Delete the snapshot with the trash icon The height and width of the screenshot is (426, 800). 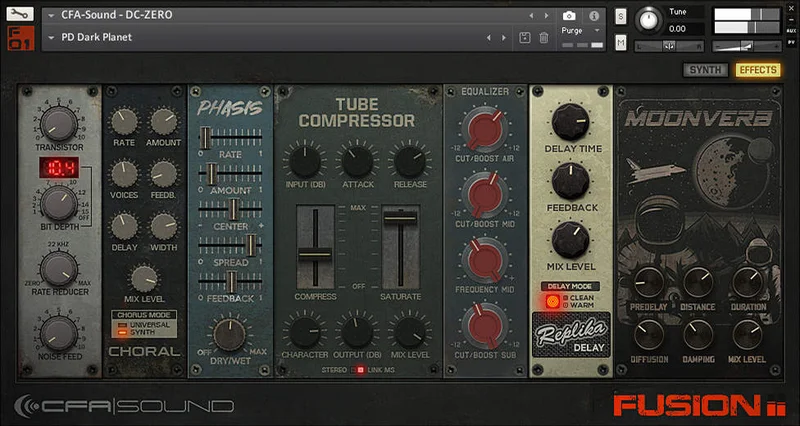[544, 37]
